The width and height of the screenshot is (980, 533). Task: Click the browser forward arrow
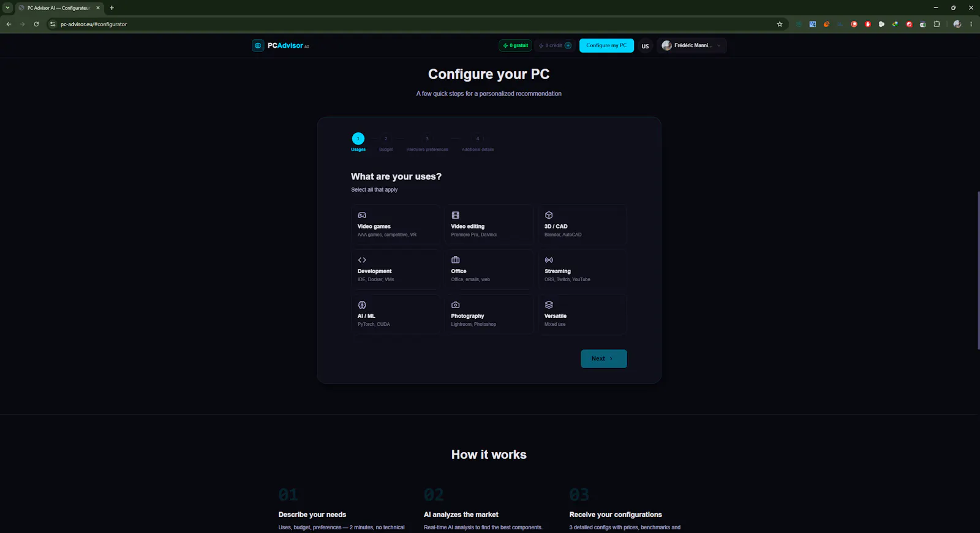(23, 25)
